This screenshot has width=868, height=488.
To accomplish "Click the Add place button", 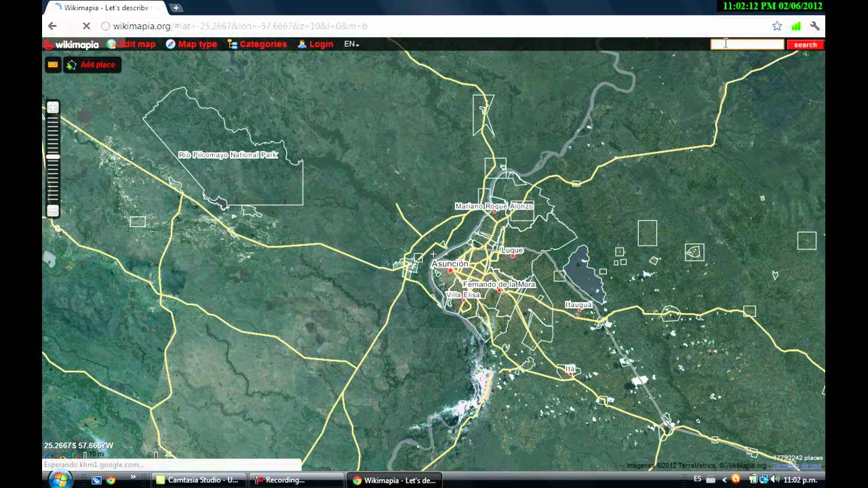I will [x=92, y=64].
